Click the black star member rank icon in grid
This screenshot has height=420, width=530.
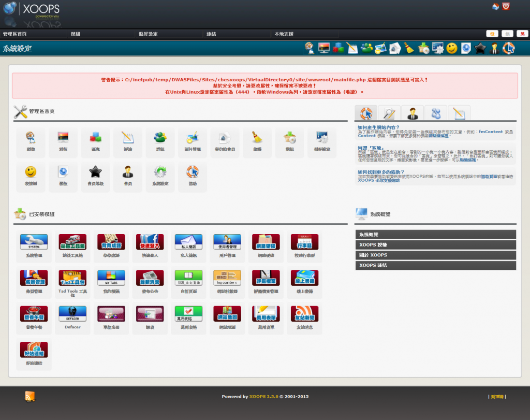[x=95, y=172]
